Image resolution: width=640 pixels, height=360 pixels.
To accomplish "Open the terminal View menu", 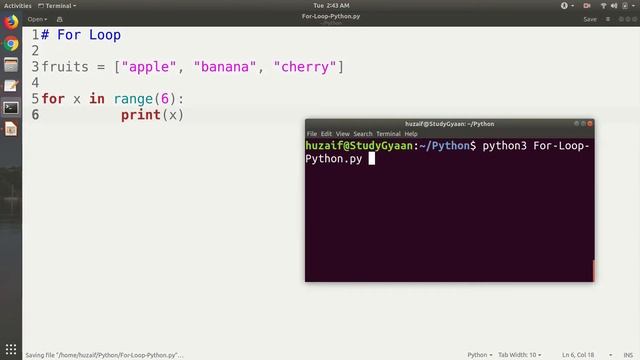I will tap(342, 133).
